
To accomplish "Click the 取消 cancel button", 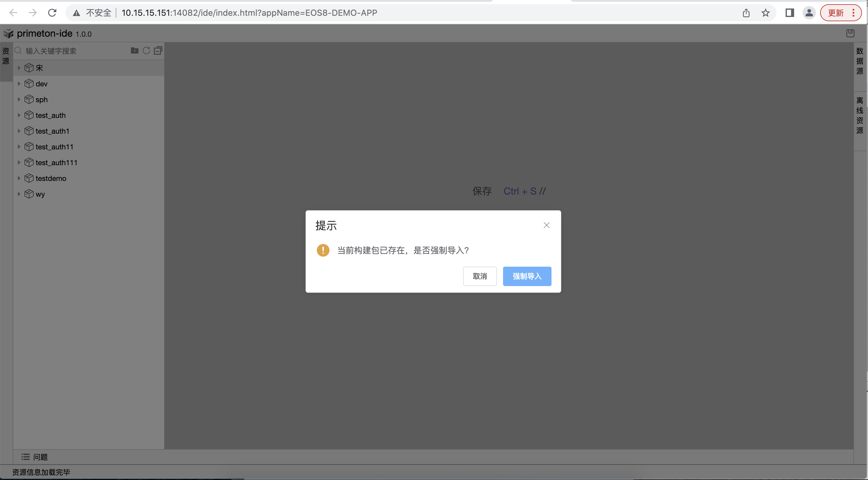I will click(480, 276).
